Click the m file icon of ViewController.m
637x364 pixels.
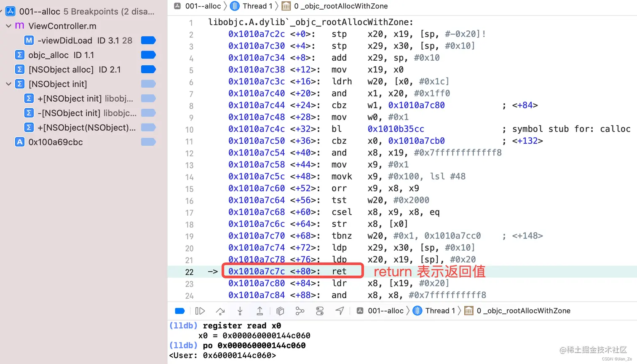(20, 26)
